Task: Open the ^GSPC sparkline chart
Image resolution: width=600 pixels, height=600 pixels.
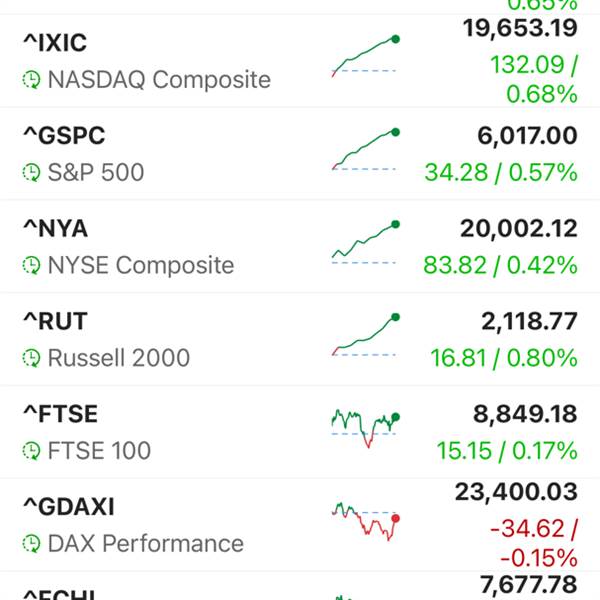Action: tap(365, 149)
